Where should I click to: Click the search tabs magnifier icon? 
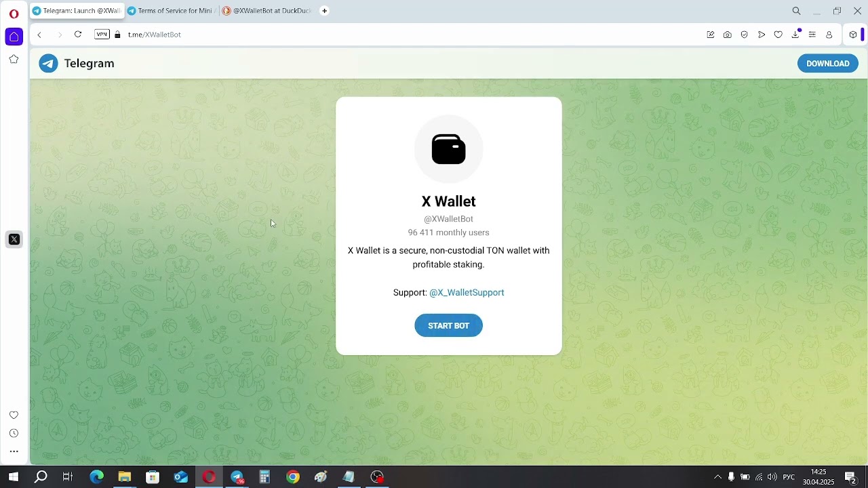click(797, 11)
